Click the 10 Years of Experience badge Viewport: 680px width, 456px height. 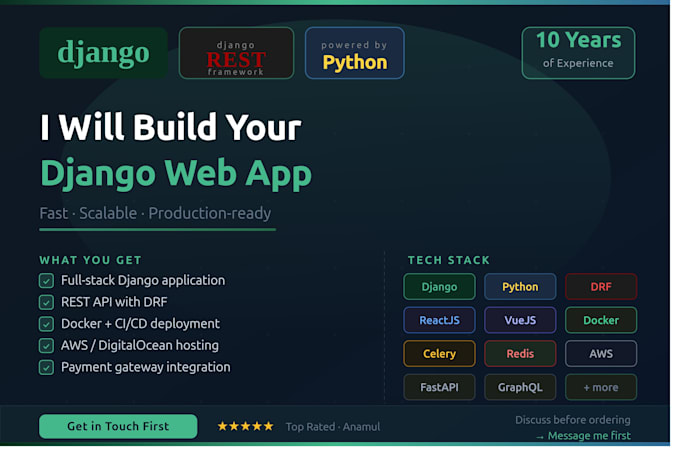click(x=578, y=53)
